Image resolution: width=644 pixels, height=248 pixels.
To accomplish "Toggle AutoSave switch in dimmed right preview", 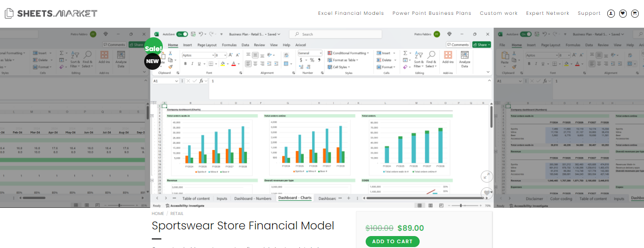I will coord(526,34).
